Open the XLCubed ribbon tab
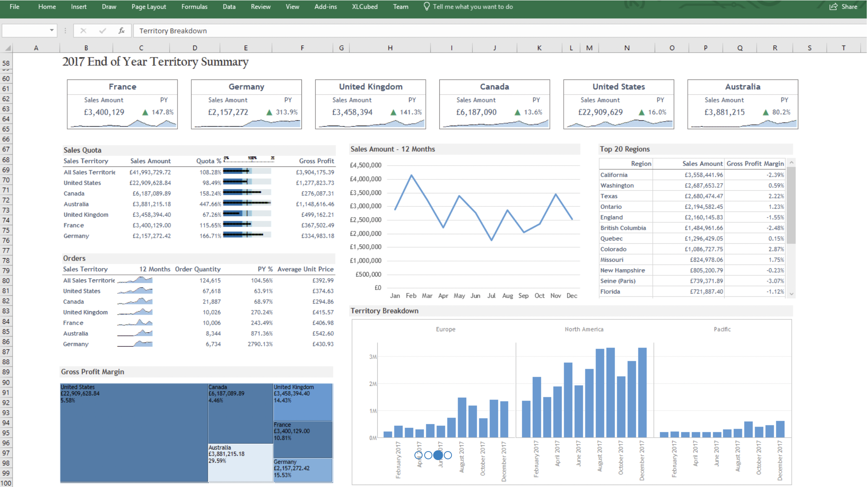Viewport: 868px width, 487px height. click(x=365, y=7)
